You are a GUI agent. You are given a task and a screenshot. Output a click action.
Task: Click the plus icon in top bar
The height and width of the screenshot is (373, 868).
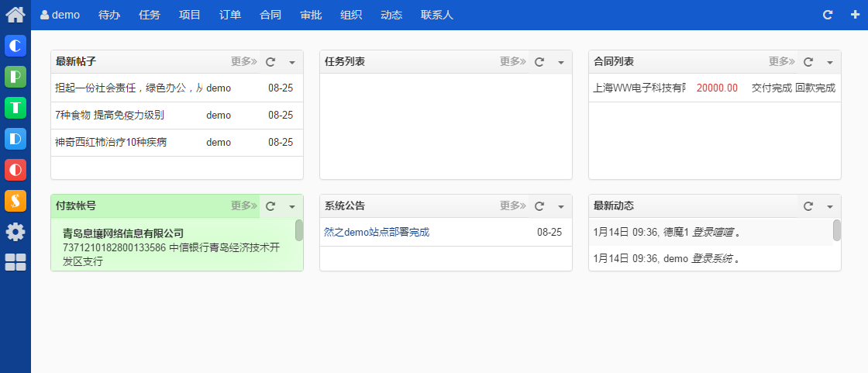pyautogui.click(x=856, y=15)
